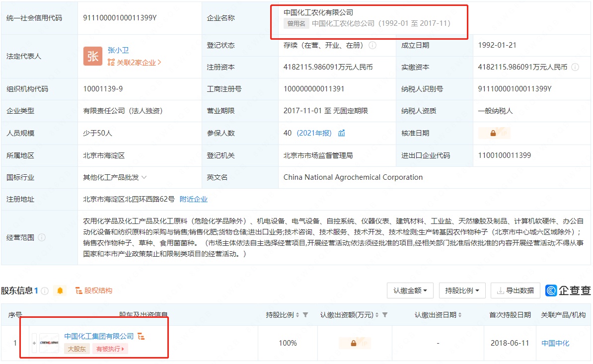Image resolution: width=593 pixels, height=364 pixels.
Task: Sort by 认缴出资日期 using its sort arrows
Action: tap(460, 315)
